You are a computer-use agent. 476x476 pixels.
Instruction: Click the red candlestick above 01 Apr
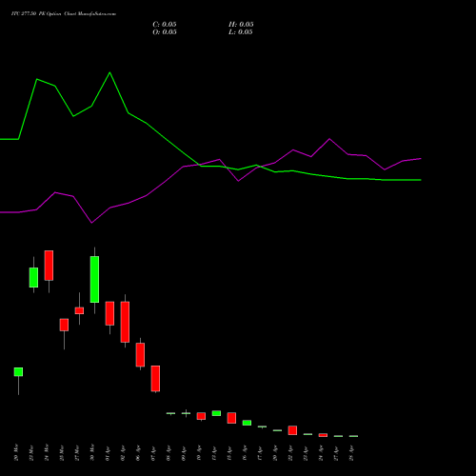coord(109,313)
